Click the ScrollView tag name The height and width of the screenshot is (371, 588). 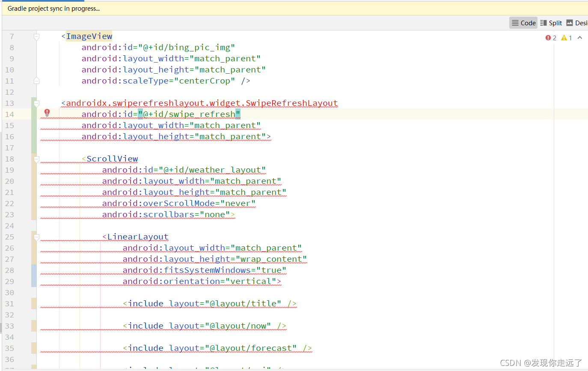(112, 159)
